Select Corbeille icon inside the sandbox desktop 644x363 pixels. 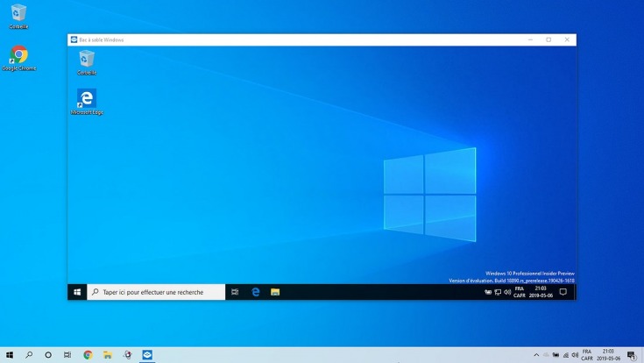[x=87, y=62]
